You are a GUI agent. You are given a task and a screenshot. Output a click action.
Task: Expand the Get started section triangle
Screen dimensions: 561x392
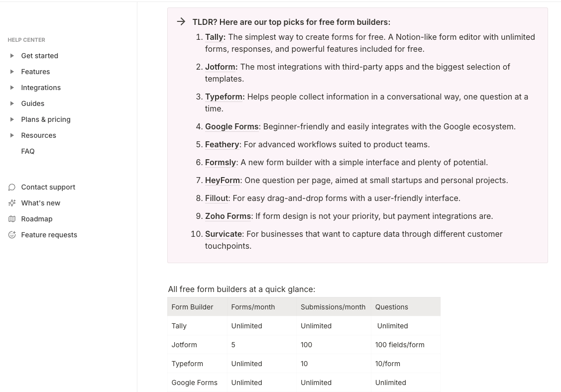(12, 56)
